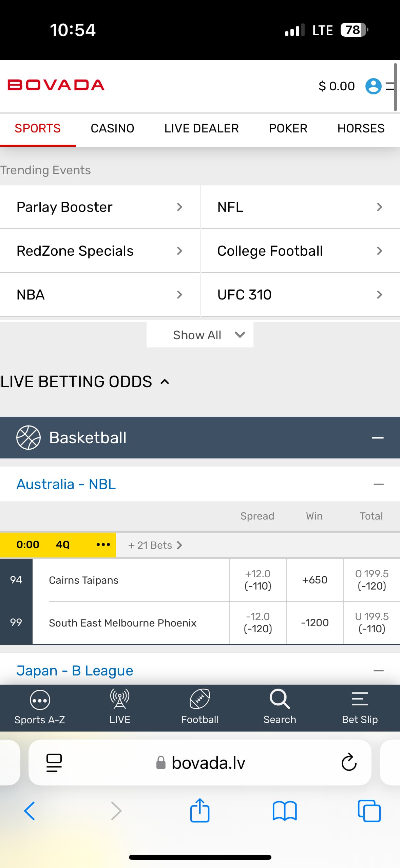Tap the bovada.lv address bar
Screen dimensions: 400x868
[208, 763]
